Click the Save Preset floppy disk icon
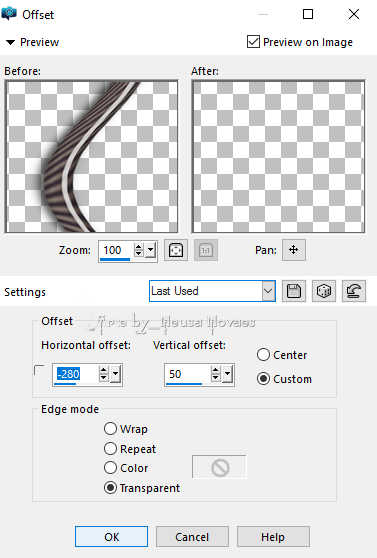Screen dimensions: 377x558 coord(294,291)
